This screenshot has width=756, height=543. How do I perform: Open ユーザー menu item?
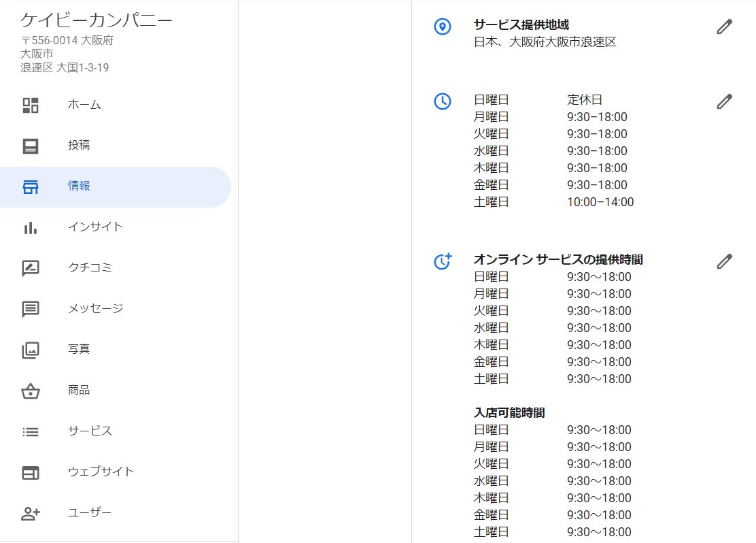(x=116, y=514)
